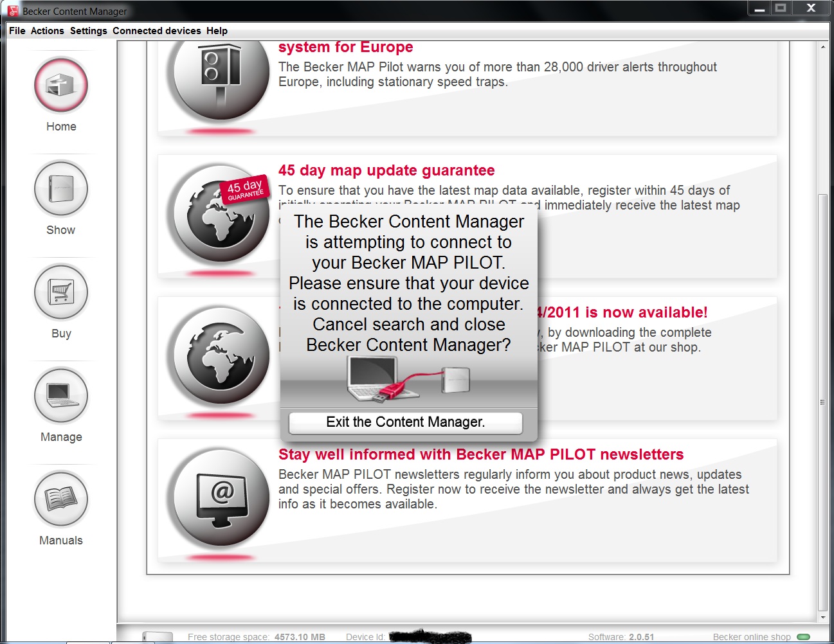The width and height of the screenshot is (834, 644).
Task: Maximize the Becker Content Manager window
Action: [781, 8]
